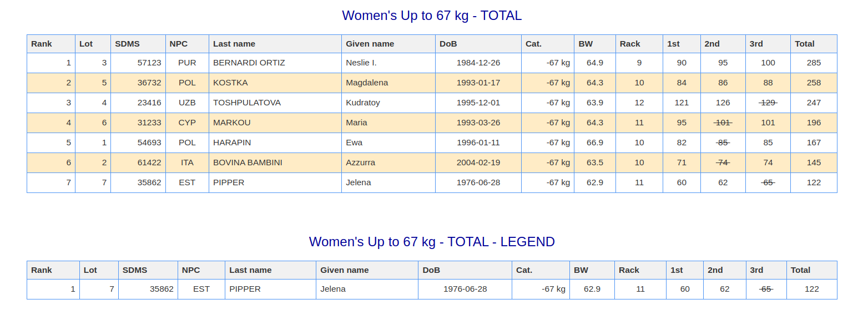This screenshot has width=868, height=325.
Task: Click the given name Azzurra
Action: 361,162
